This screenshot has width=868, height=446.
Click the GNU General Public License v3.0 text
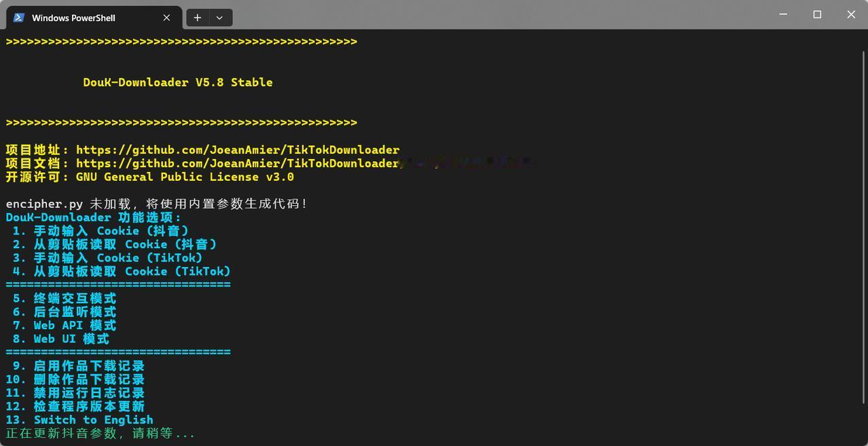pyautogui.click(x=185, y=177)
